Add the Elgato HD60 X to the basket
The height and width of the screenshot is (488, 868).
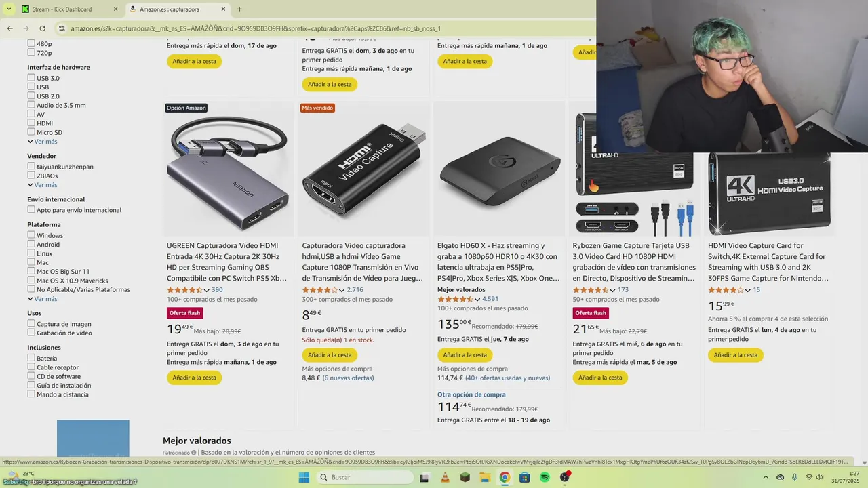click(x=465, y=355)
